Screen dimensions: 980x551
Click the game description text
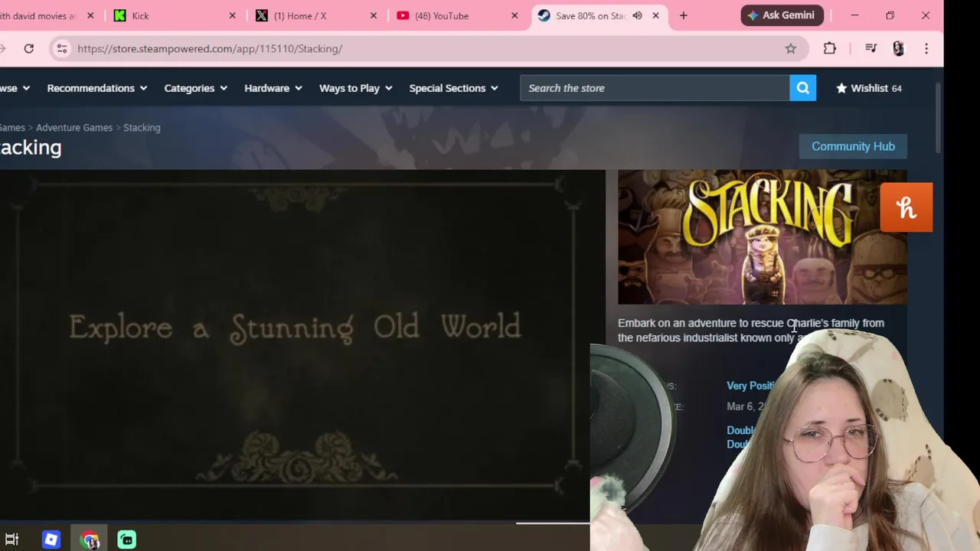751,330
